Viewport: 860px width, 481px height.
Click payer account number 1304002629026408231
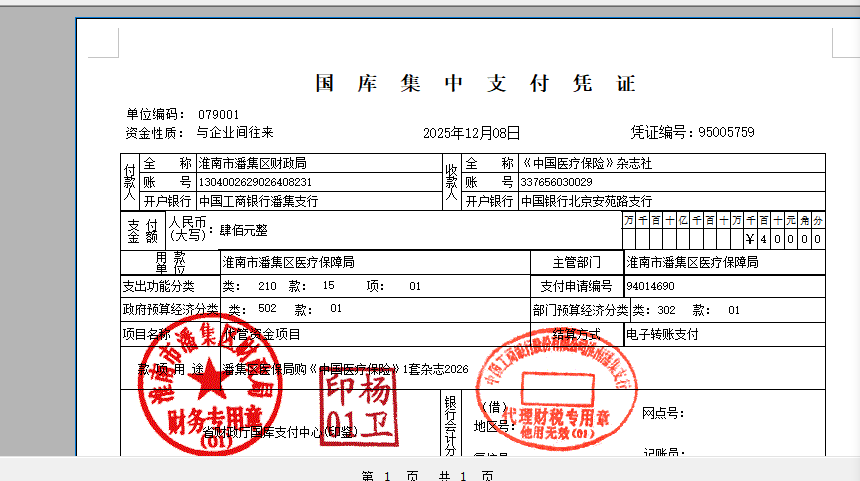click(x=256, y=182)
